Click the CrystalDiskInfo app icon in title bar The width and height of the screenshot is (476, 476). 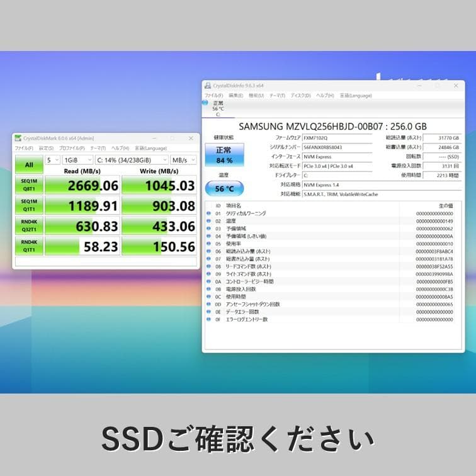(208, 86)
